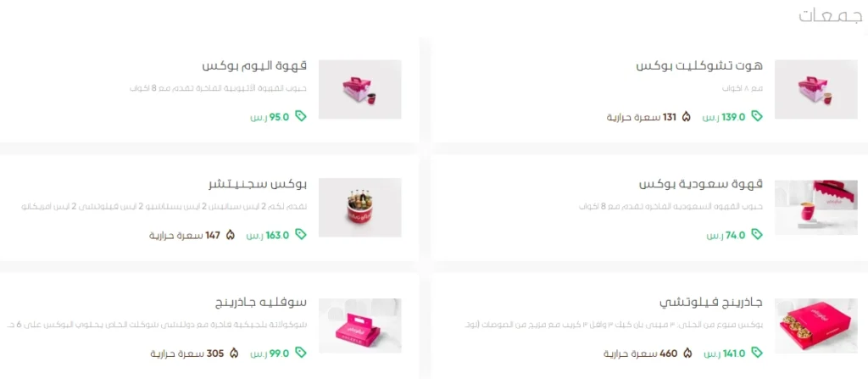The height and width of the screenshot is (379, 868).
Task: Click the calorie flame icon next to 131
Action: pos(687,117)
